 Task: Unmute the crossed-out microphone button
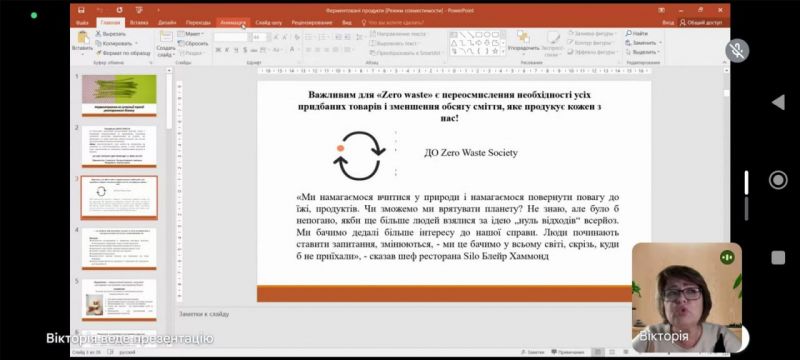click(737, 50)
